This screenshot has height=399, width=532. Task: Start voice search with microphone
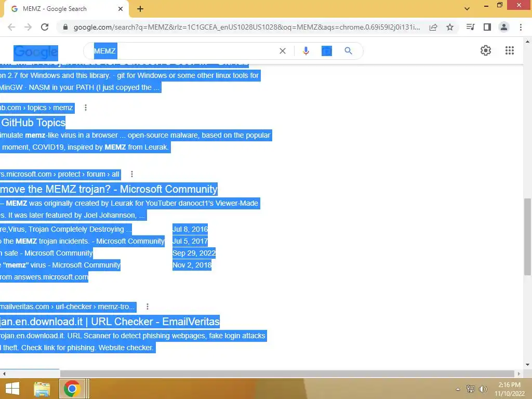click(x=305, y=51)
